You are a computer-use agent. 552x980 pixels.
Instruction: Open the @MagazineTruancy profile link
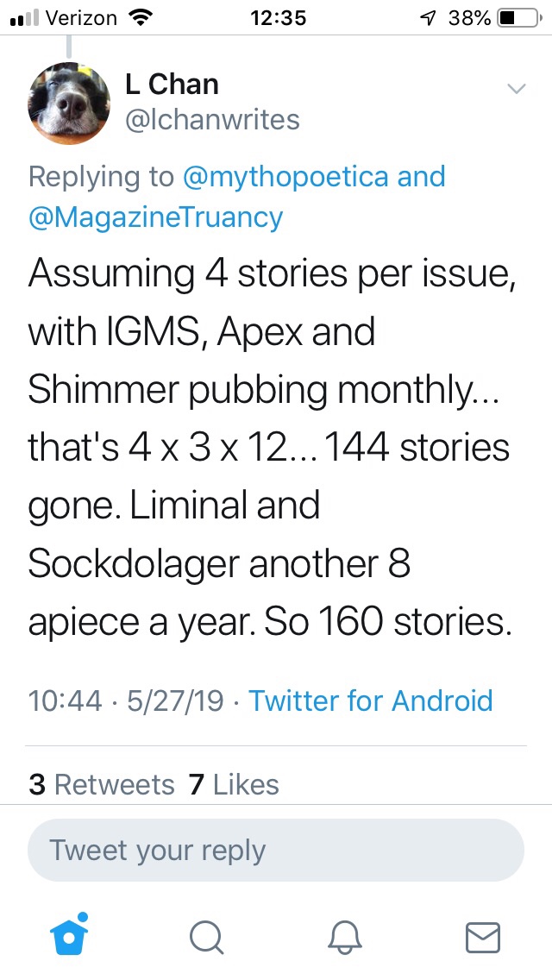(x=155, y=217)
